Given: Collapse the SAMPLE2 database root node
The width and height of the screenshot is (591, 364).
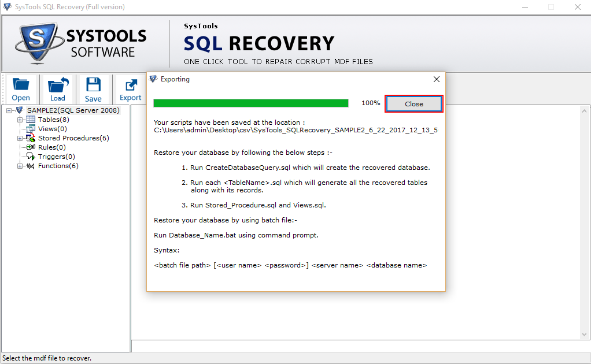Looking at the screenshot, I should (x=9, y=111).
